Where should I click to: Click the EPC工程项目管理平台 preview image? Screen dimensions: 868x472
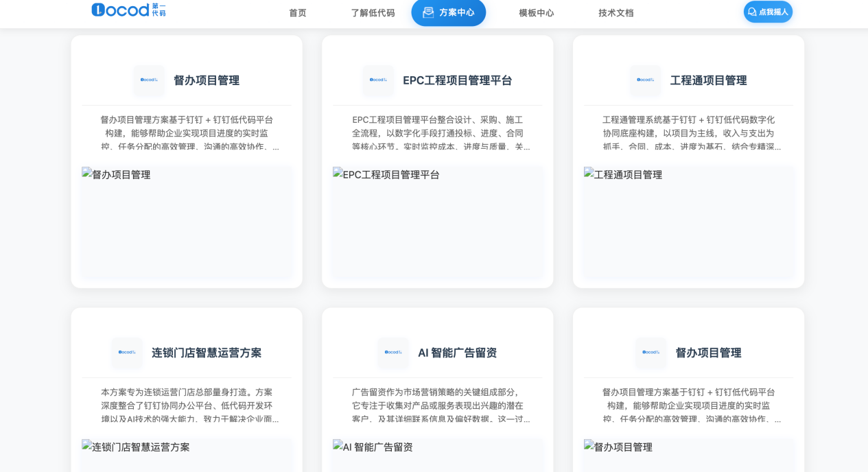tap(438, 222)
